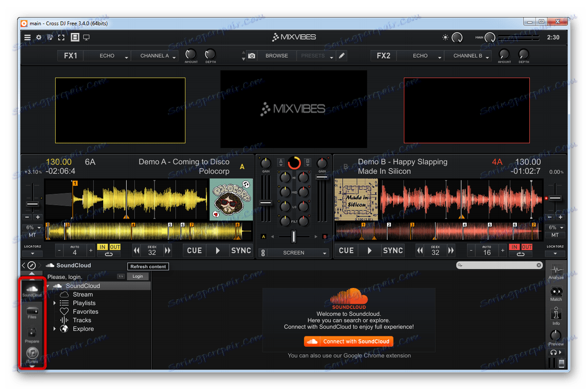588x390 pixels.
Task: Toggle deck A loop IN button
Action: coord(102,247)
